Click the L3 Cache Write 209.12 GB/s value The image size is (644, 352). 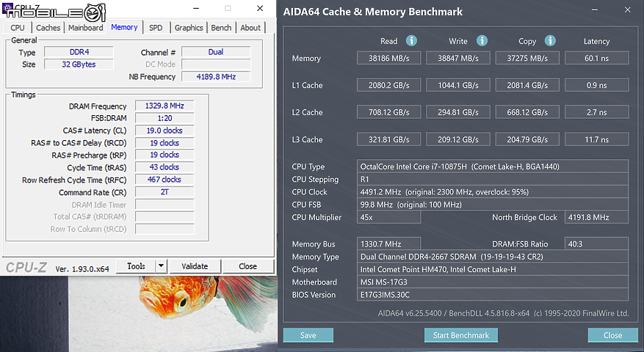458,139
